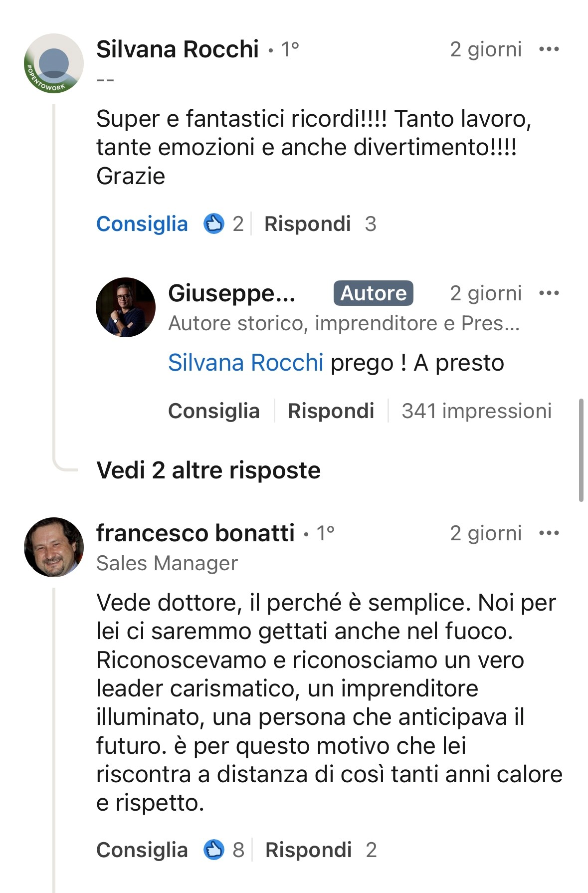
Task: View the 8 reactions on bonatti's comment
Action: pos(223,850)
